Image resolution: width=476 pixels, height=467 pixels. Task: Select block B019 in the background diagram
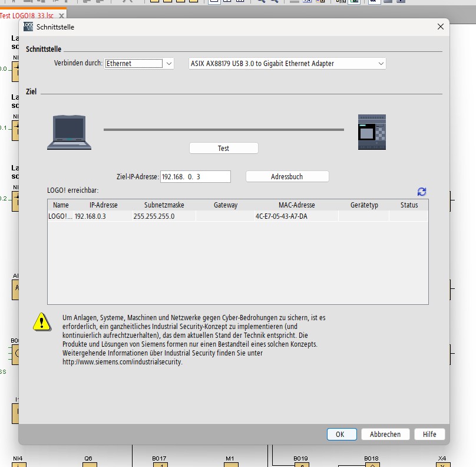coord(302,465)
